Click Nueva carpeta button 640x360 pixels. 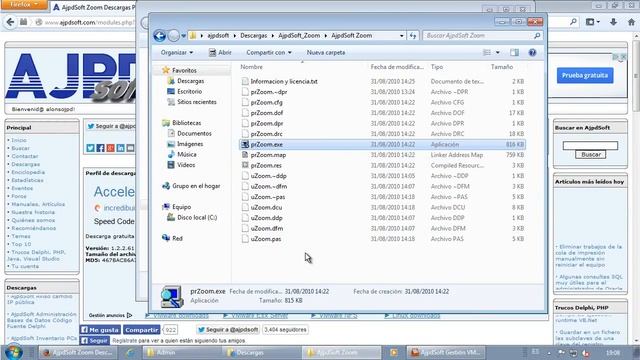coord(326,53)
